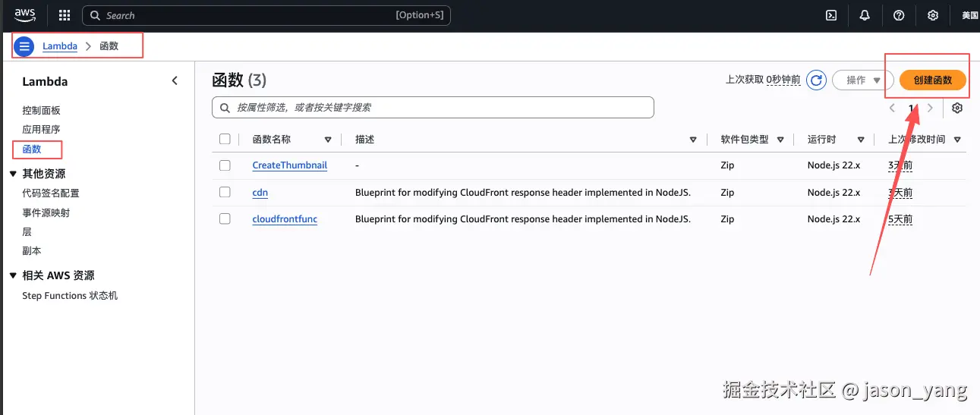Click the 函数 (3) table heading

239,80
